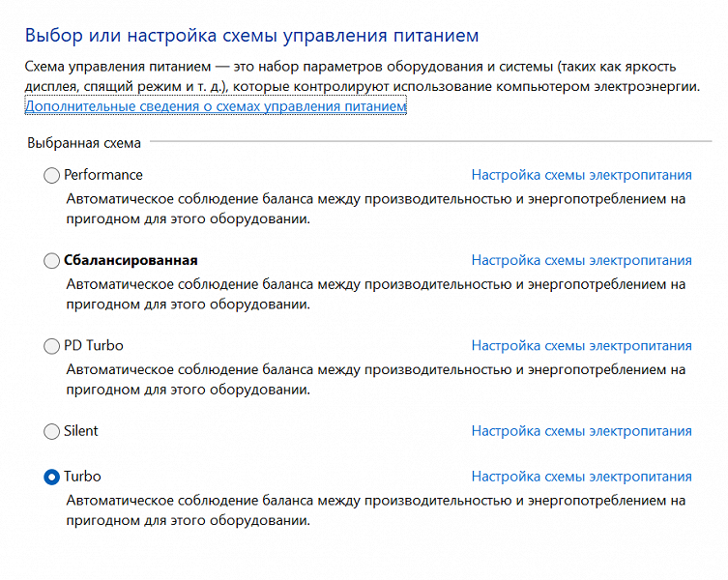Pick the Silent power plan radio button
Screen dimensions: 728x580
(x=51, y=431)
